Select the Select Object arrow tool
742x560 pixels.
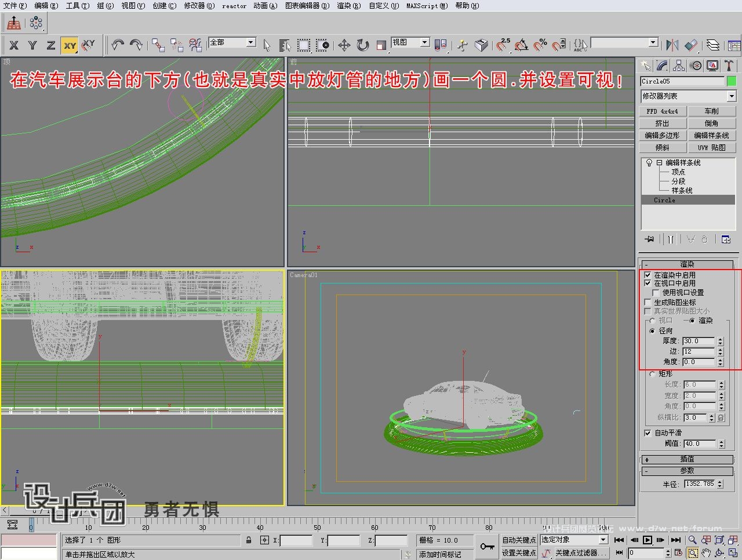coord(267,45)
